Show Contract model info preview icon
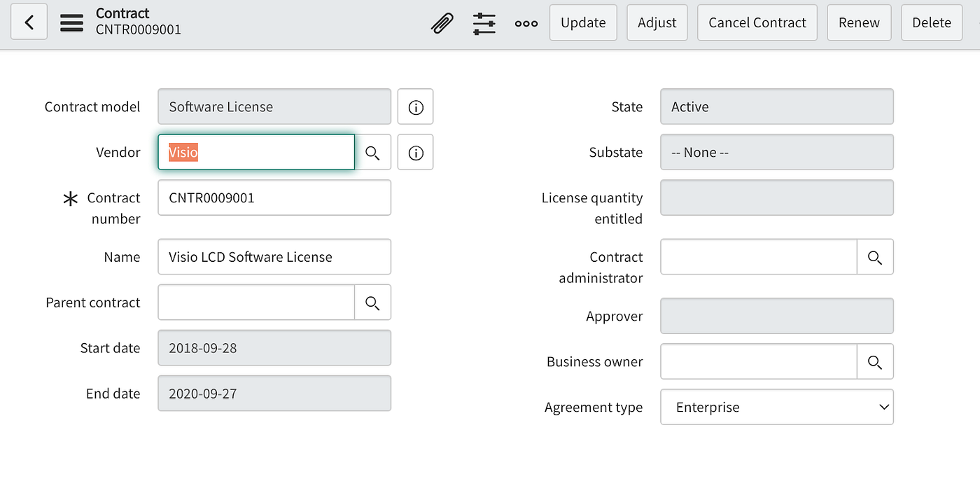The width and height of the screenshot is (980, 486). [x=416, y=107]
